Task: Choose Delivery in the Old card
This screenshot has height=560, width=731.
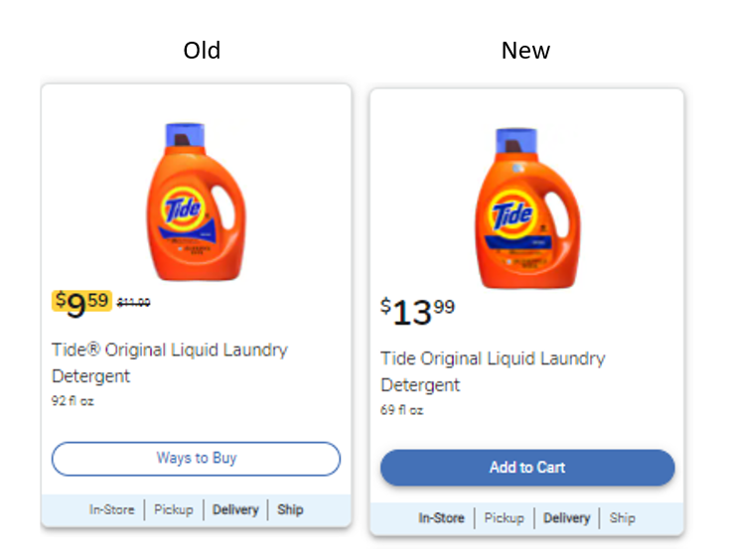Action: pos(234,509)
